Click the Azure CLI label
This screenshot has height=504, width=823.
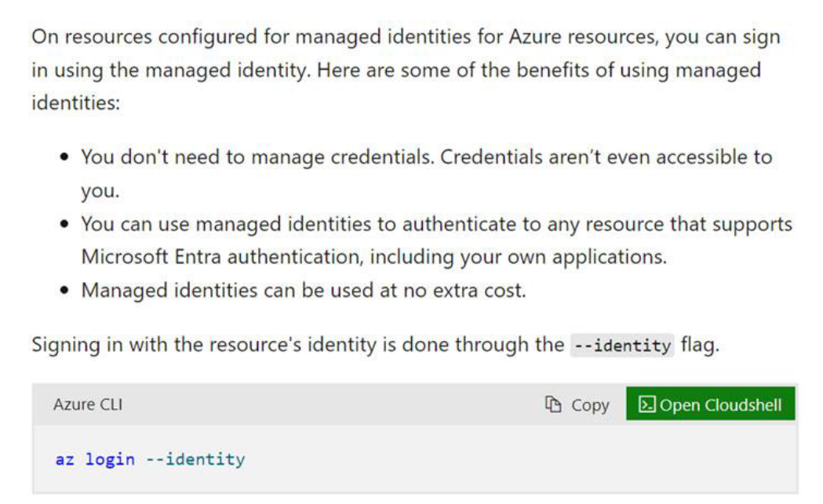[x=87, y=404]
